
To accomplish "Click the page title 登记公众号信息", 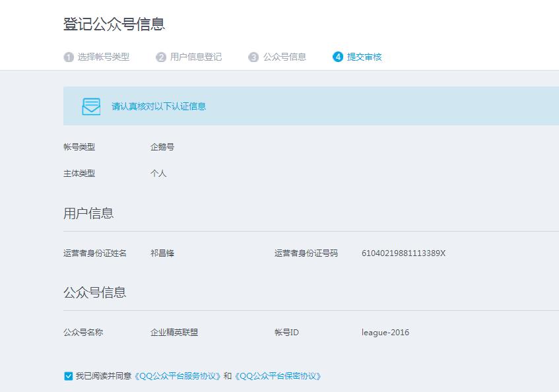I will point(114,24).
